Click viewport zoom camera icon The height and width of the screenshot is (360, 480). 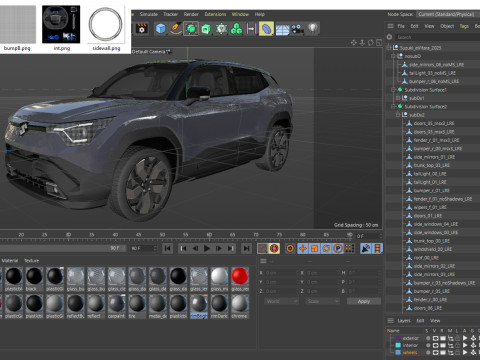[362, 43]
